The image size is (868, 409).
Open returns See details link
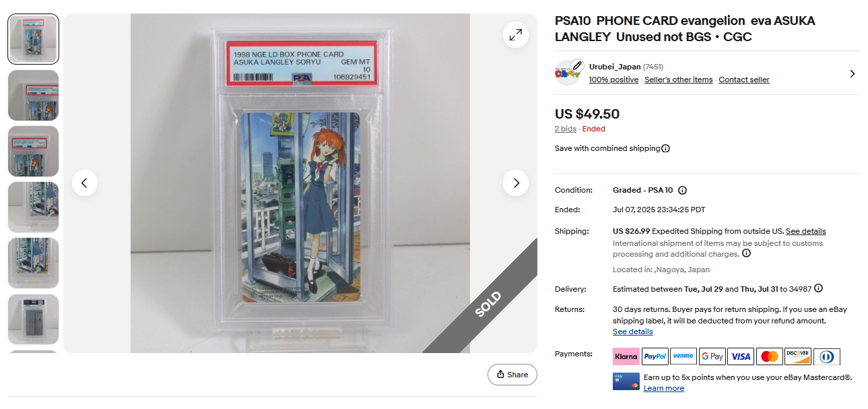(x=632, y=332)
